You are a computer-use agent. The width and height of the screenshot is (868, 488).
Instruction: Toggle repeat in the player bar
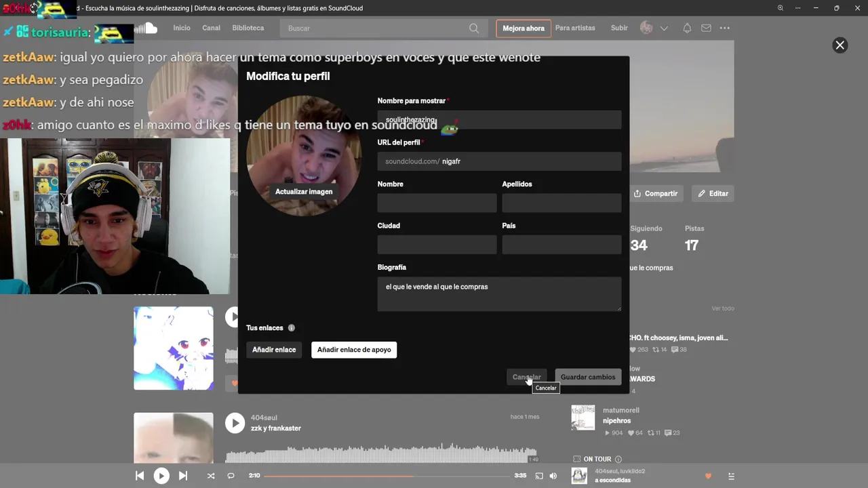[231, 476]
